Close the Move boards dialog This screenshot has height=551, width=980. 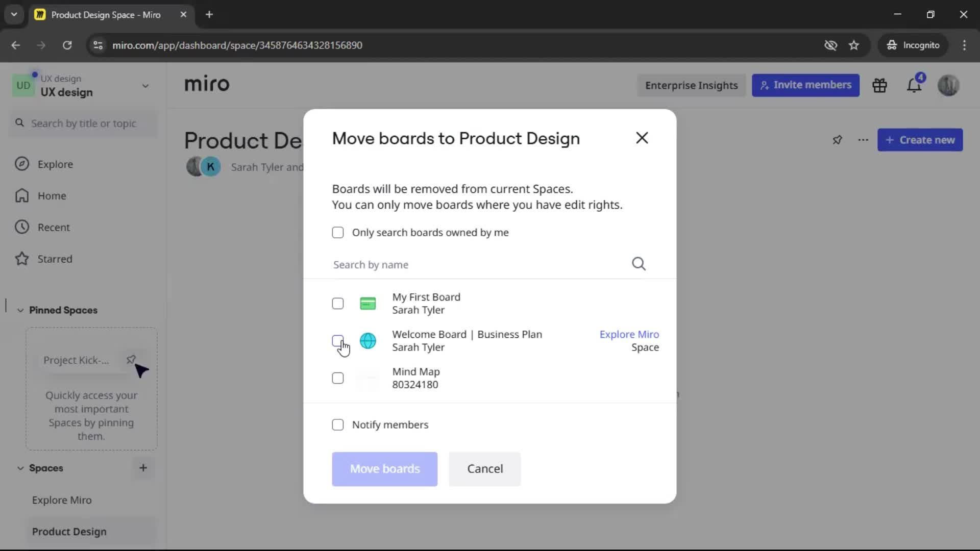[642, 138]
